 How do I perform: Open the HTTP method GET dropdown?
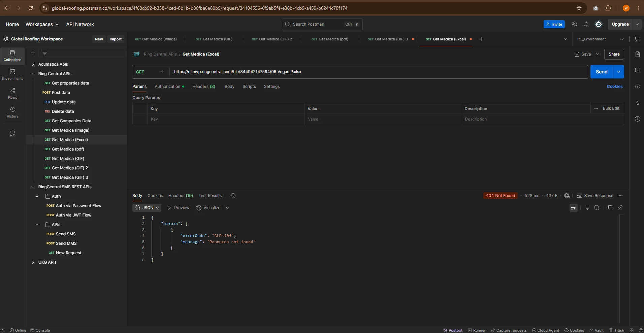click(150, 72)
